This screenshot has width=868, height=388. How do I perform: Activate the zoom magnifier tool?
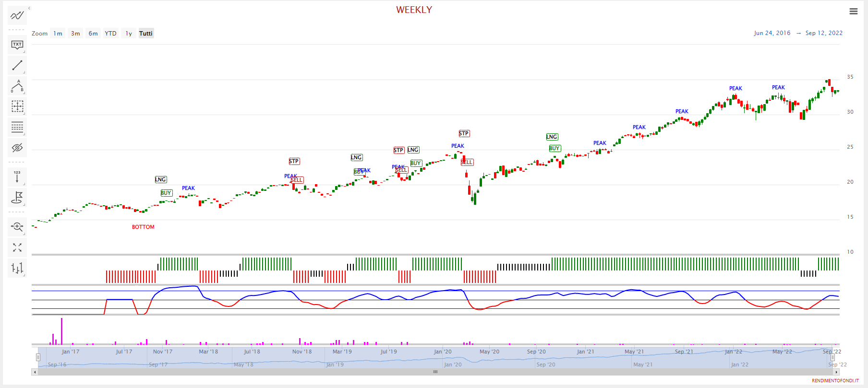click(17, 226)
